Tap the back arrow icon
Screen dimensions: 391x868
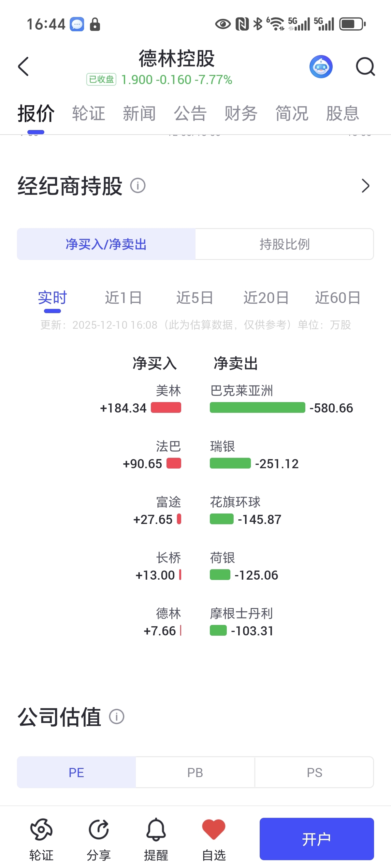23,66
